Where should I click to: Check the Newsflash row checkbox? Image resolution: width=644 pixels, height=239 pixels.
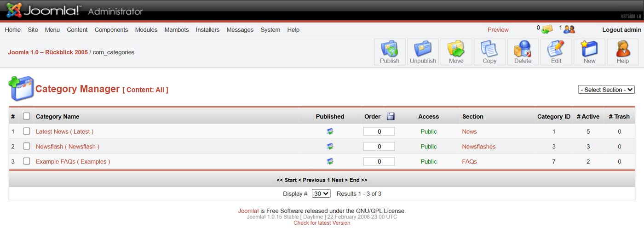point(27,146)
